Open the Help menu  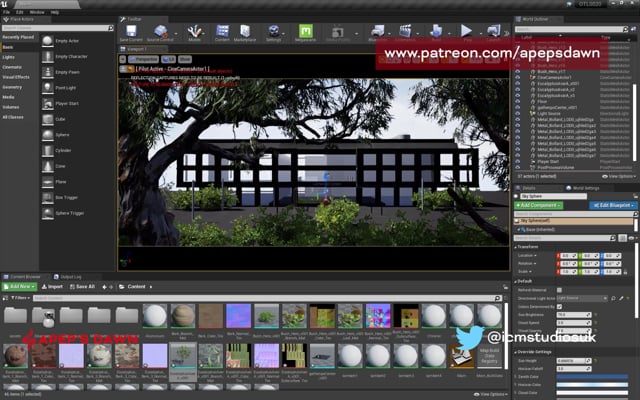[x=55, y=12]
